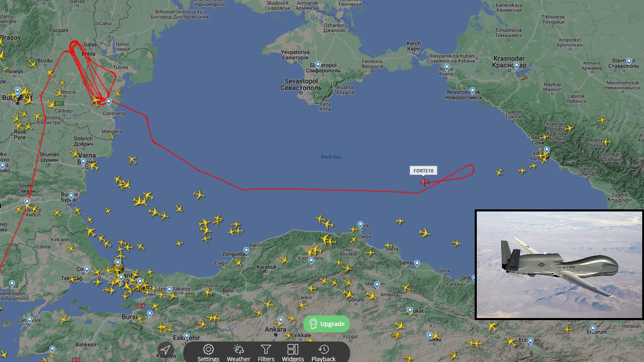This screenshot has height=362, width=644.
Task: Click the location arrow compass icon
Action: (x=165, y=350)
